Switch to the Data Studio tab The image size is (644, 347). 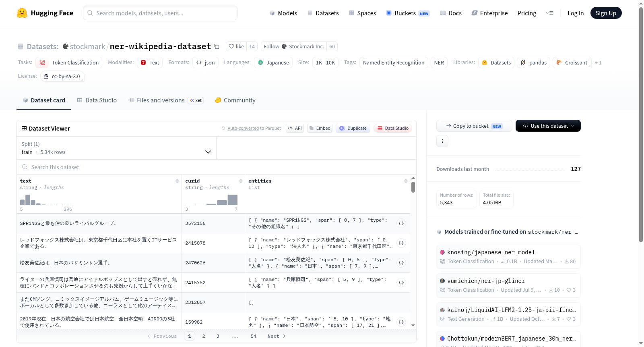pyautogui.click(x=97, y=100)
